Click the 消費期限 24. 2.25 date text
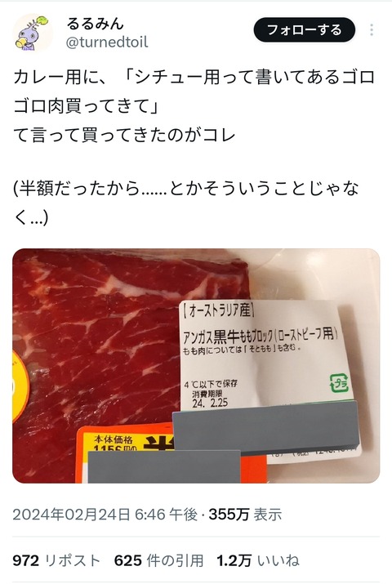This screenshot has height=584, width=392. tap(211, 399)
